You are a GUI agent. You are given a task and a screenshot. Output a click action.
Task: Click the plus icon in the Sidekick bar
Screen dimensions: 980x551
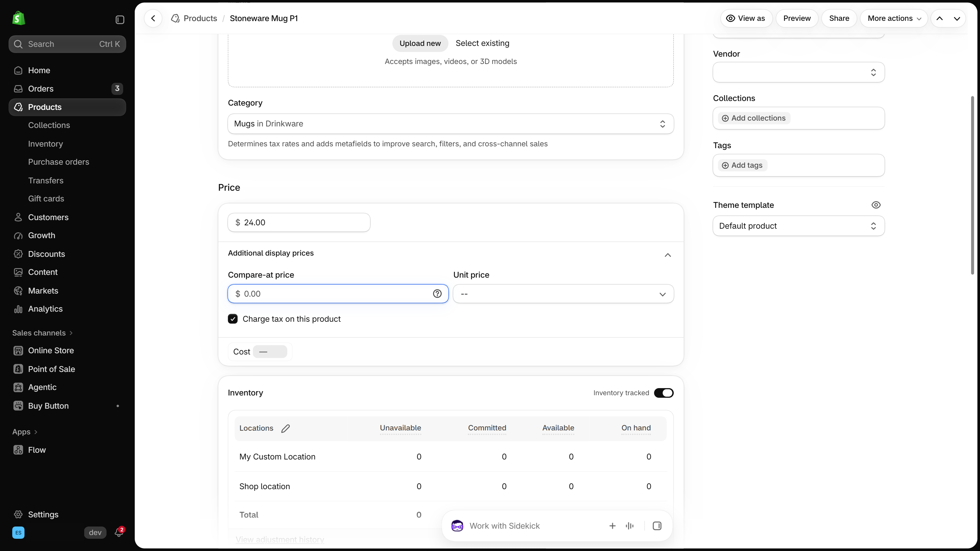(x=612, y=526)
